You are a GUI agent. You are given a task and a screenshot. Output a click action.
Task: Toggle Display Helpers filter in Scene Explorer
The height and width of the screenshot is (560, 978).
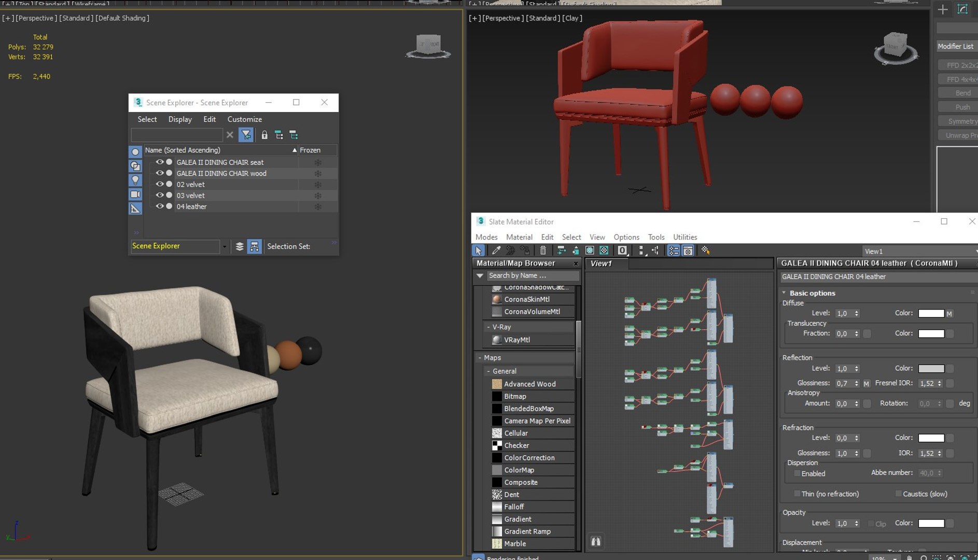135,208
